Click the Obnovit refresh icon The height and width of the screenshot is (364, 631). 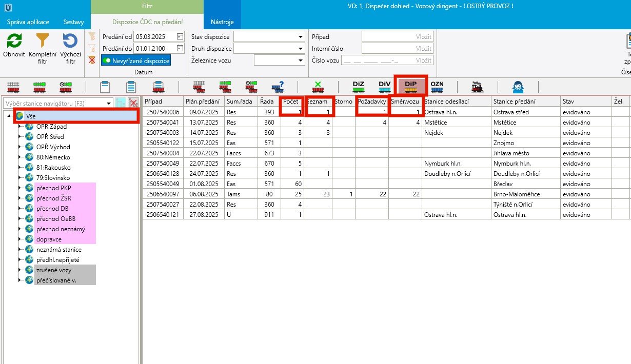pos(14,42)
